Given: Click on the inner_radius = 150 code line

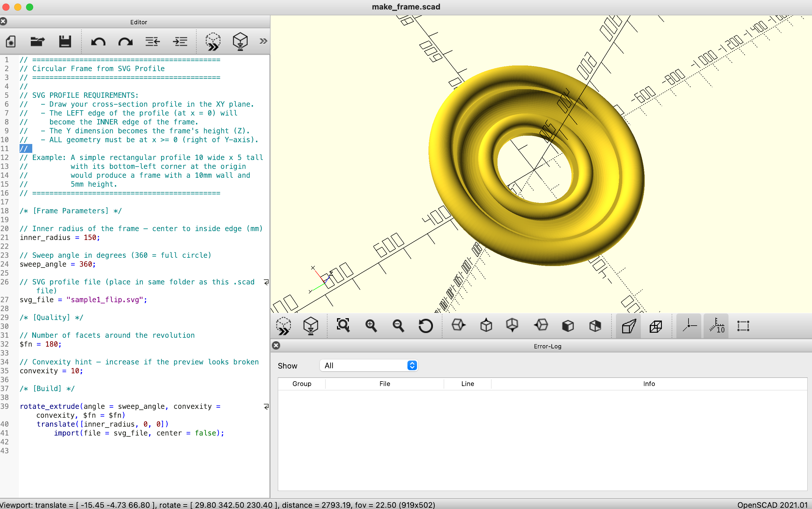Looking at the screenshot, I should tap(60, 238).
